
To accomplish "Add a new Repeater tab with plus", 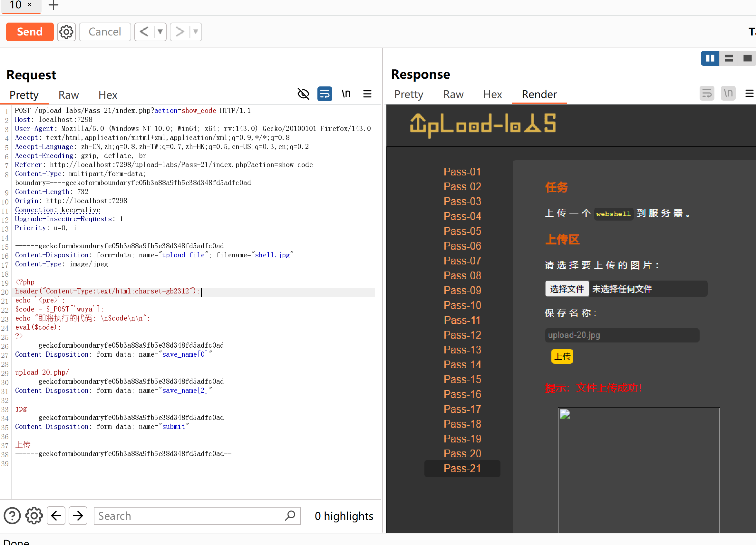I will 53,5.
